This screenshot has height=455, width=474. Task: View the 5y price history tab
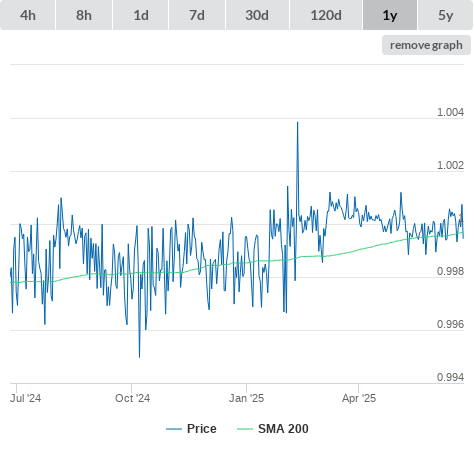point(445,15)
